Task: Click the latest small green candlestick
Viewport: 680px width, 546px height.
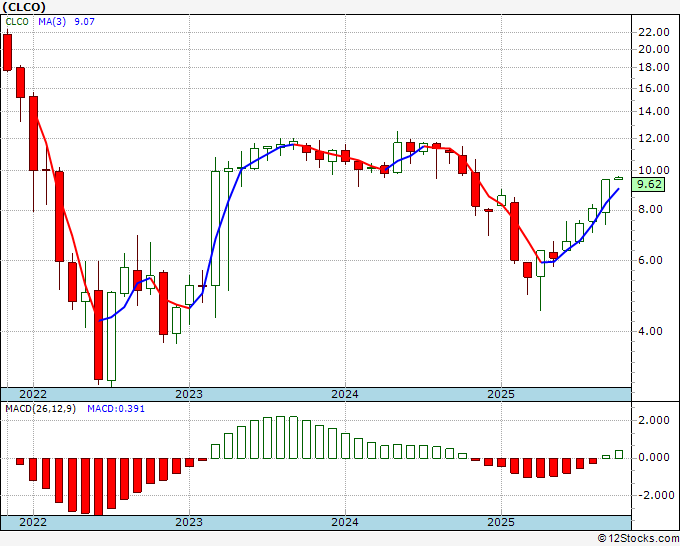Action: [x=619, y=178]
